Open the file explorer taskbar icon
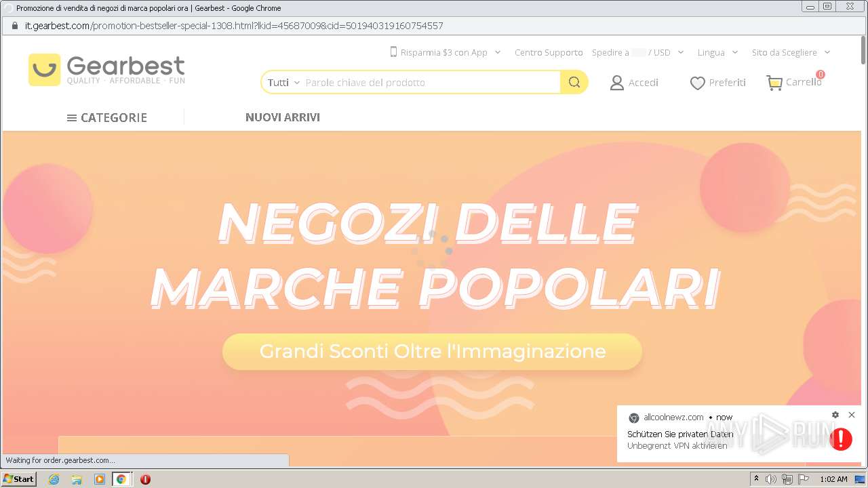The image size is (868, 488). click(x=77, y=479)
